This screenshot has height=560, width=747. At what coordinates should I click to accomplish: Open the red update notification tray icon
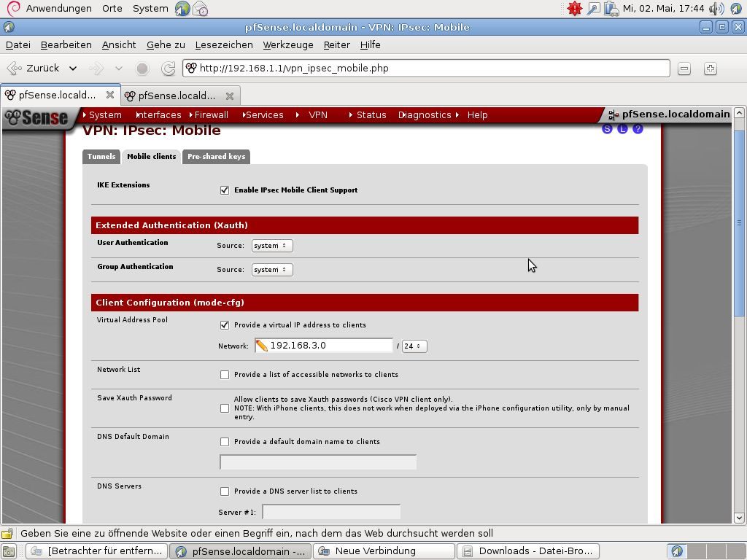pos(575,8)
